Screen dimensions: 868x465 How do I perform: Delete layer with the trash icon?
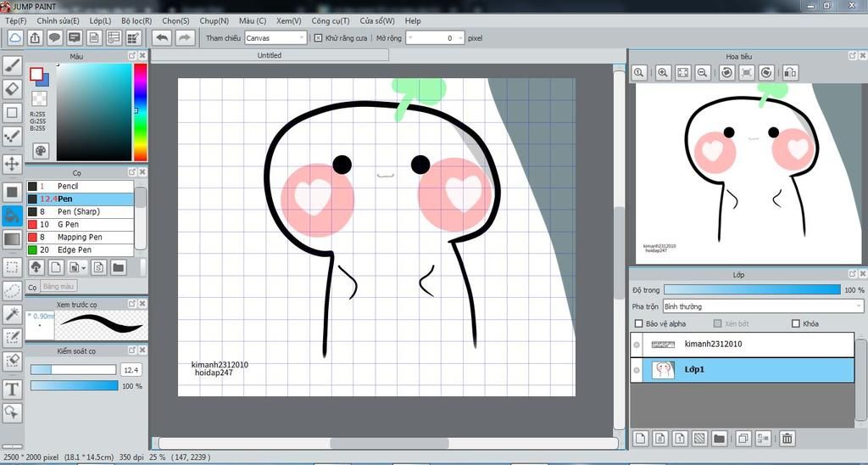click(x=787, y=439)
